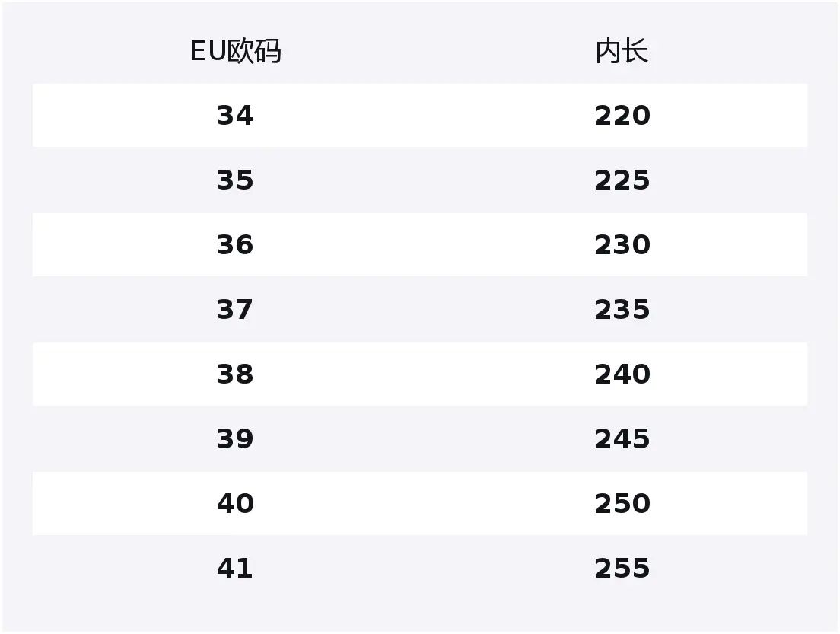Click the 250 inner length value

tap(622, 504)
